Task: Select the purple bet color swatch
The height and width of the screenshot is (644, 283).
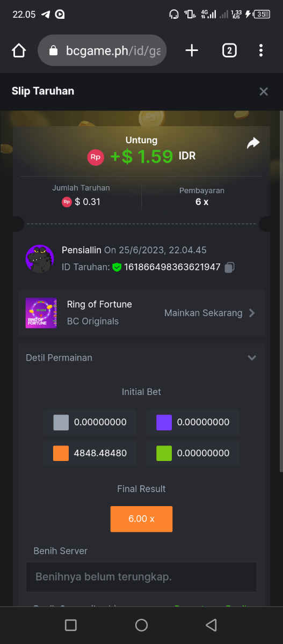Action: pos(164,422)
